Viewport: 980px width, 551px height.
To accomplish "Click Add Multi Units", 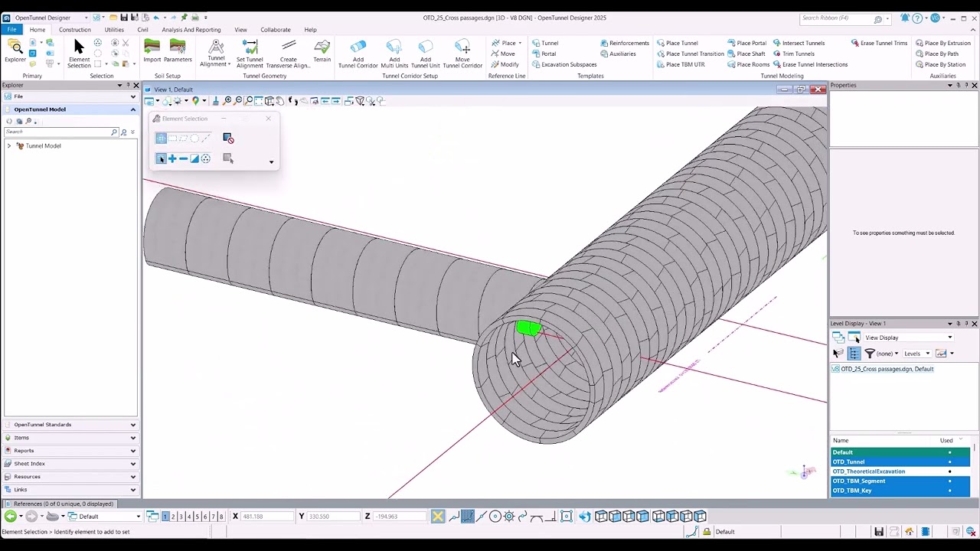I will [x=394, y=53].
